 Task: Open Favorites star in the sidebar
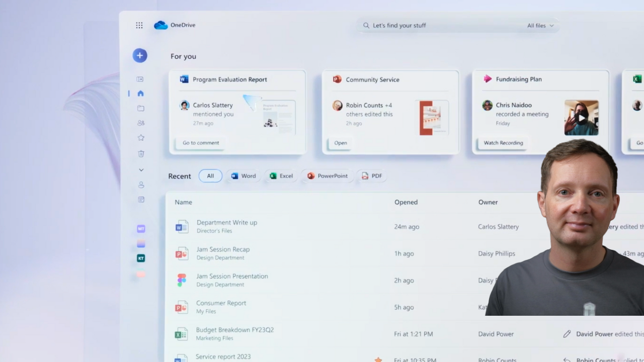pyautogui.click(x=141, y=138)
